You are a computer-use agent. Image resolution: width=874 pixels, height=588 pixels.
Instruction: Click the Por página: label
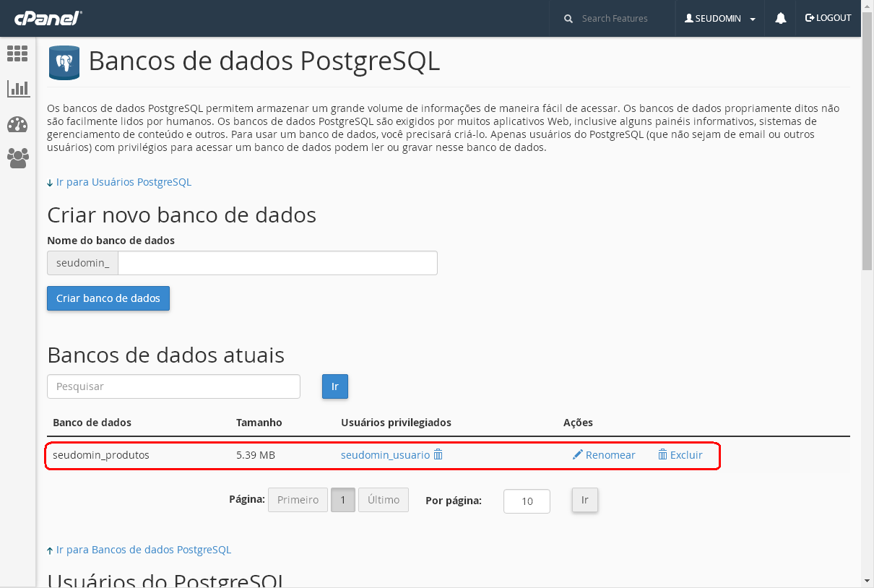tap(454, 501)
